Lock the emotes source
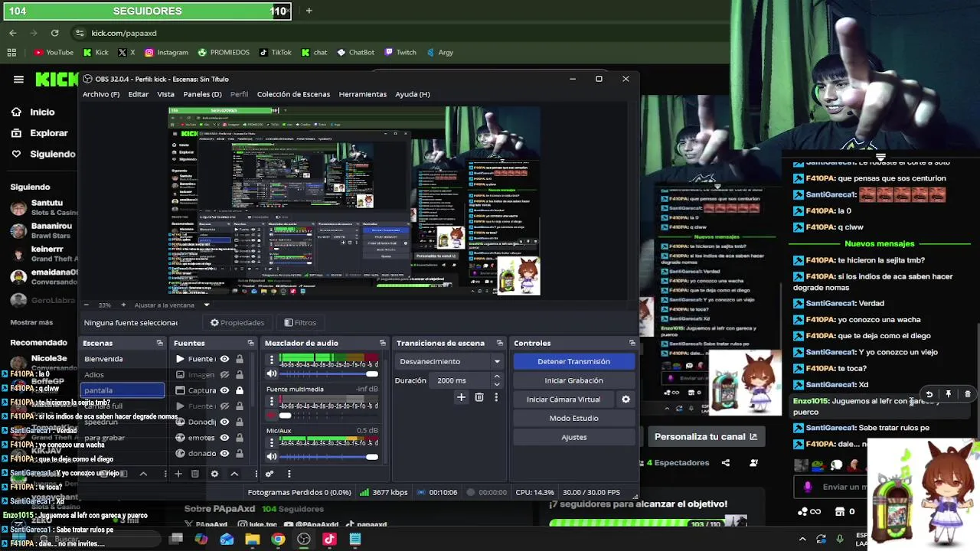 click(x=240, y=438)
